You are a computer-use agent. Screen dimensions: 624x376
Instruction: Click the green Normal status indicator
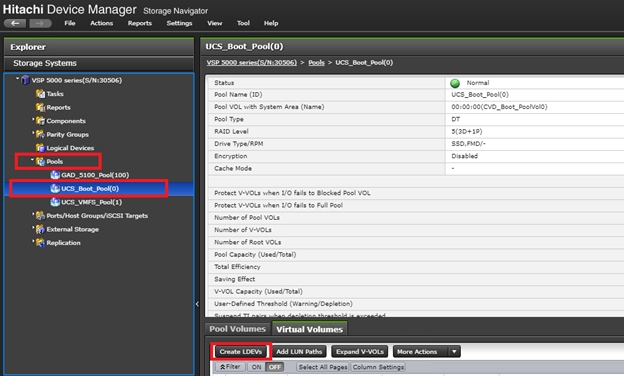[x=455, y=83]
